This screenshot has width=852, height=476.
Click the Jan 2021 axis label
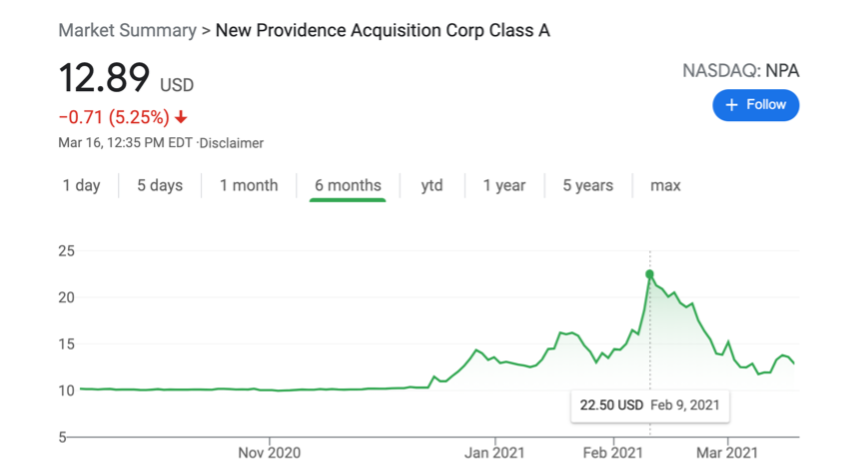[x=496, y=453]
